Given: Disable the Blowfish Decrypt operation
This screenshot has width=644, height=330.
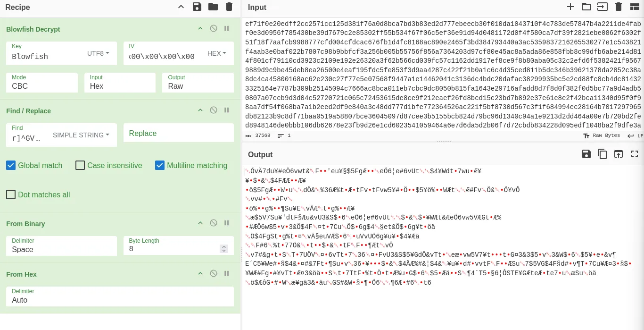Looking at the screenshot, I should click(214, 29).
